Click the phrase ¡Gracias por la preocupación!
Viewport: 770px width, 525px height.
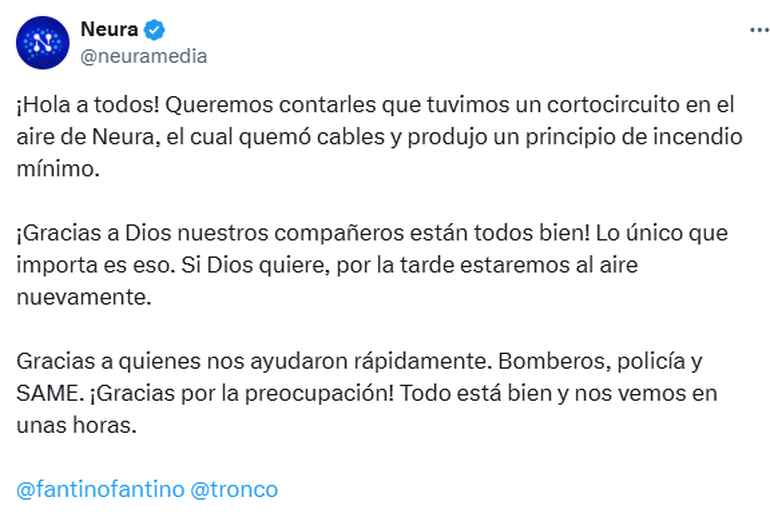tap(242, 393)
